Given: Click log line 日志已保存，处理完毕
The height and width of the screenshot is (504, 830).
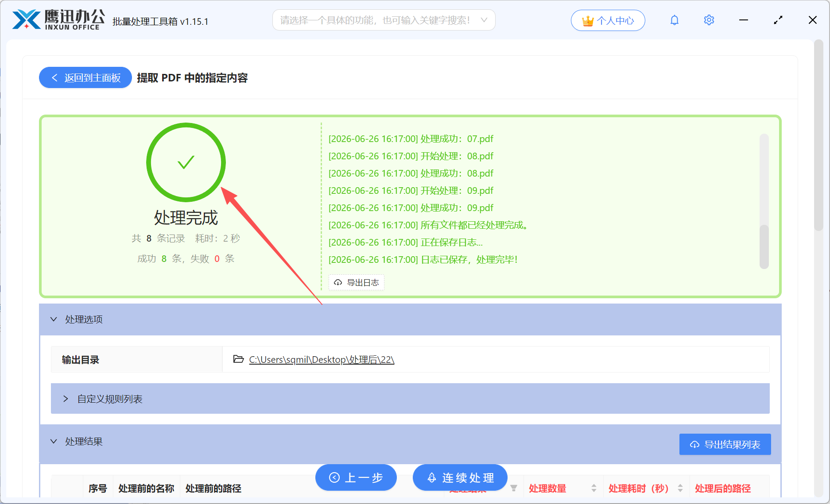Looking at the screenshot, I should pyautogui.click(x=423, y=260).
